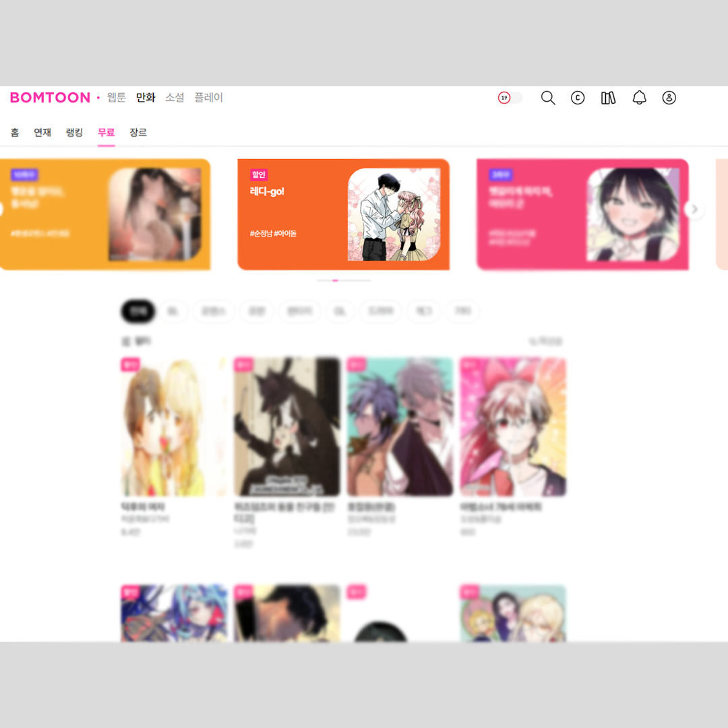Open the search magnifier icon
Viewport: 728px width, 728px height.
click(x=548, y=98)
